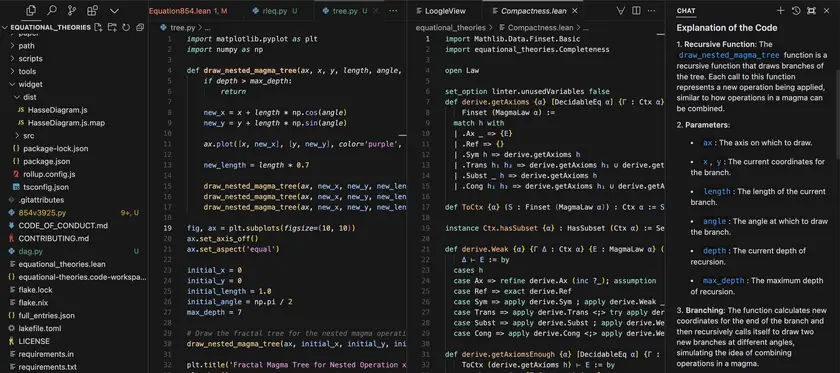Screen dimensions: 840x373
Task: Select the tree.py editor tab
Action: coord(349,11)
